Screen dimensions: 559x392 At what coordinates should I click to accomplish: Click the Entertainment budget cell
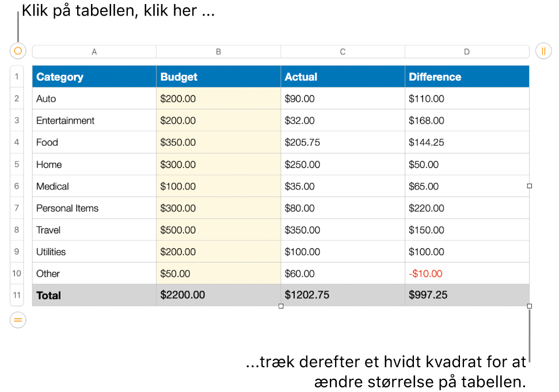(218, 120)
